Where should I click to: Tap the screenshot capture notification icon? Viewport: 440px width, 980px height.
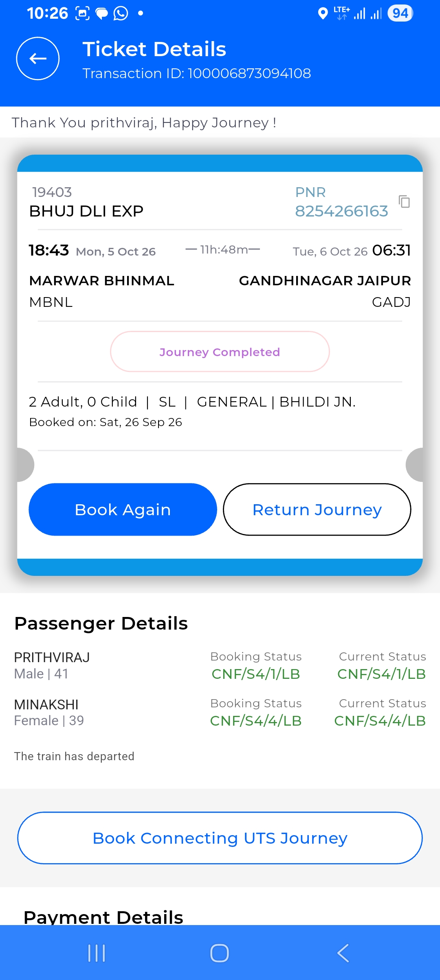(83, 13)
